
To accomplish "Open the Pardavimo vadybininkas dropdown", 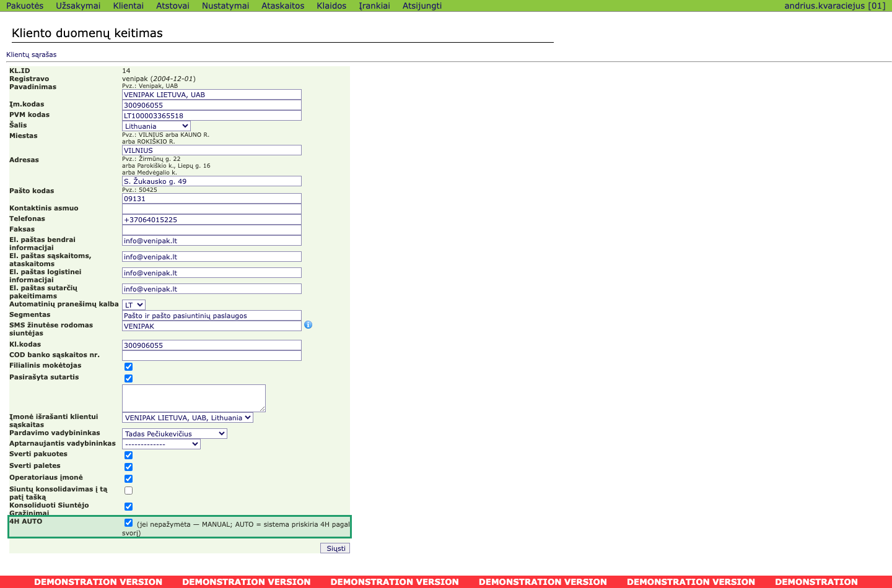I will [x=175, y=434].
